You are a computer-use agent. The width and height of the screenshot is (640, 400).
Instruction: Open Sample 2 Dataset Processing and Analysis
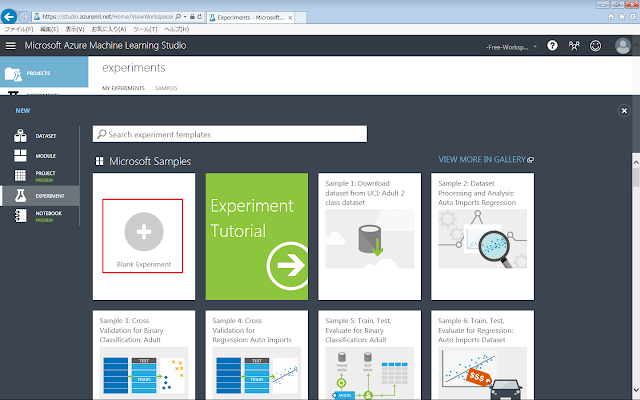point(482,236)
